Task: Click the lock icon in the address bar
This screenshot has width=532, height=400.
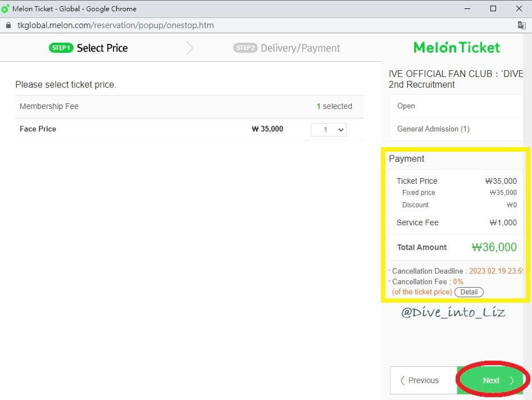Action: tap(8, 25)
